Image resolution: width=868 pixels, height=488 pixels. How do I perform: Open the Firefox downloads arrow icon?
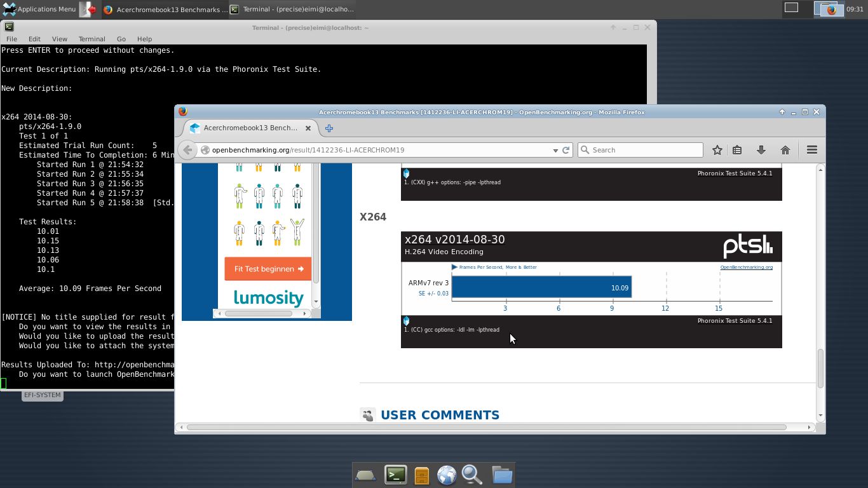click(x=761, y=150)
